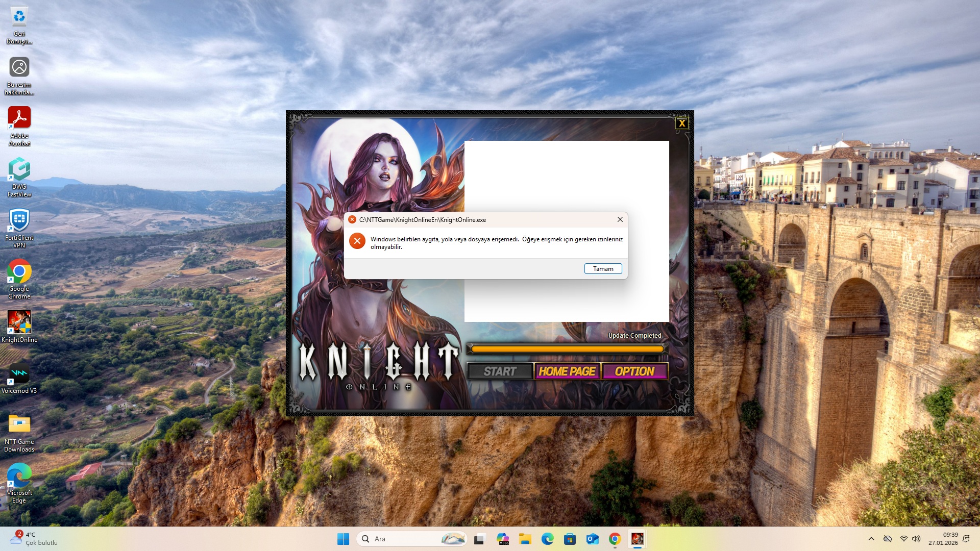Launch Microsoft 365 Copilot from taskbar
The height and width of the screenshot is (551, 980).
(503, 539)
